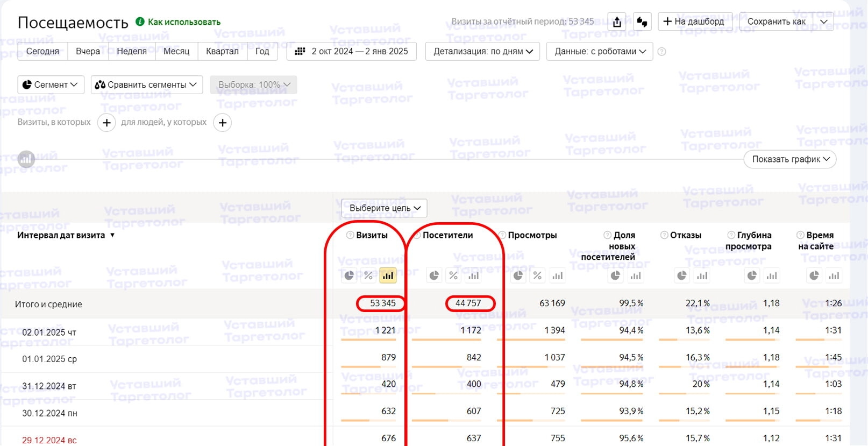The width and height of the screenshot is (868, 446).
Task: Toggle the pie chart view for Визиты
Action: (x=350, y=276)
